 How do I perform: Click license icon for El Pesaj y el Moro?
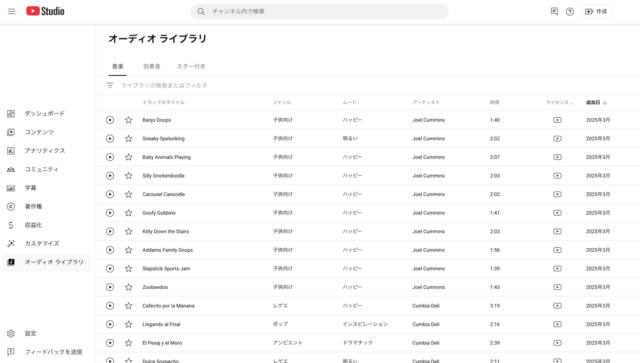pos(557,343)
